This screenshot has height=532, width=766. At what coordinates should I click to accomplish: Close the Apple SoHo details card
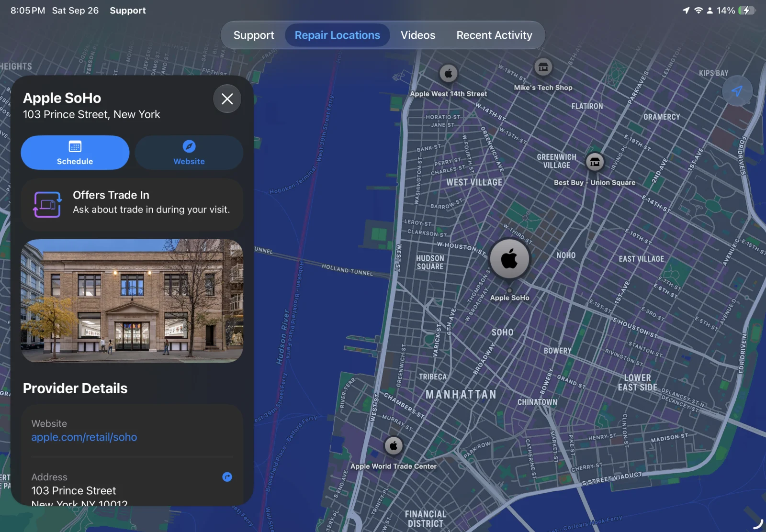[x=227, y=99]
